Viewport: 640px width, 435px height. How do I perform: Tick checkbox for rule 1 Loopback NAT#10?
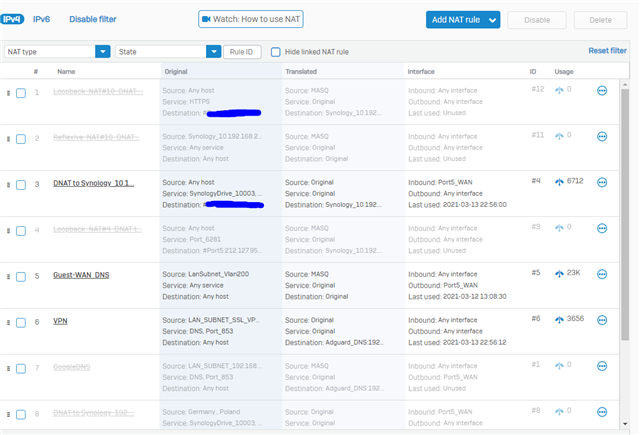point(21,93)
